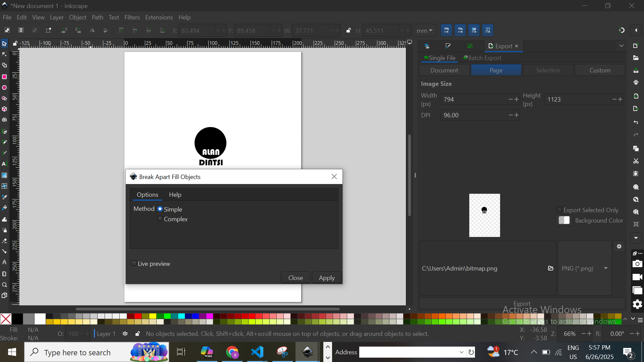Select the Rectangle tool
The width and height of the screenshot is (644, 362).
pyautogui.click(x=4, y=77)
